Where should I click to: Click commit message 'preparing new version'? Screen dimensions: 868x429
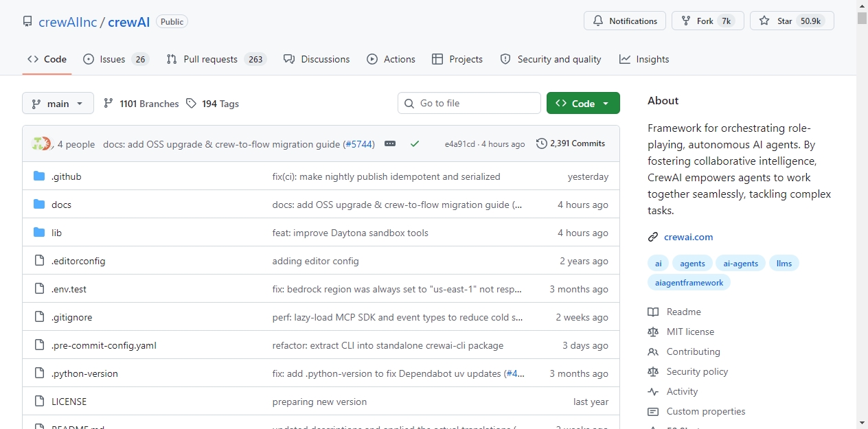click(319, 402)
